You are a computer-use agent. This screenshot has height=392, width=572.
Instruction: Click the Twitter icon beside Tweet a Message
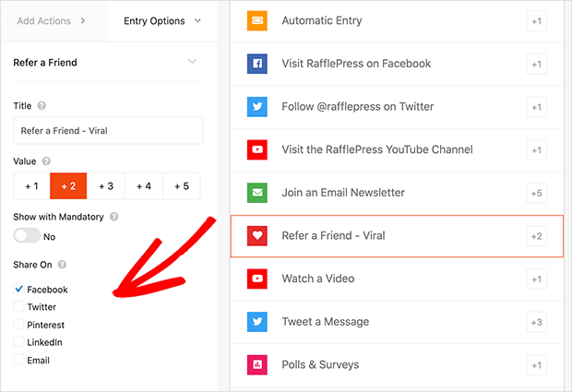tap(256, 322)
